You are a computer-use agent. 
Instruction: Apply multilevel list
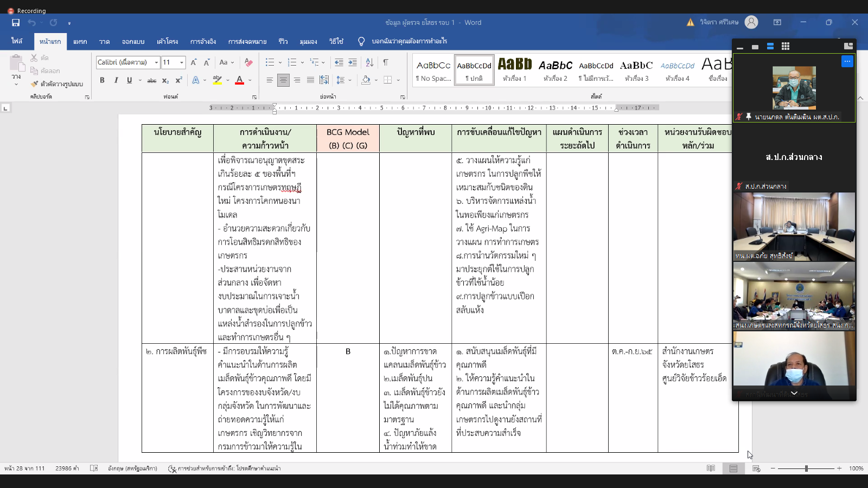(x=315, y=62)
